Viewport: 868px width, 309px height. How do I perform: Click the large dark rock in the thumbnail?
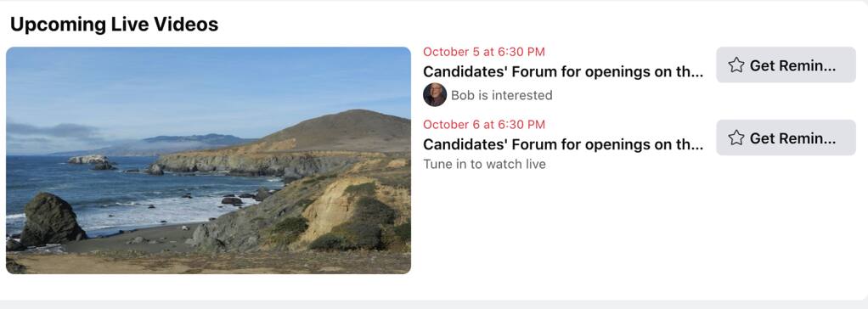52,219
